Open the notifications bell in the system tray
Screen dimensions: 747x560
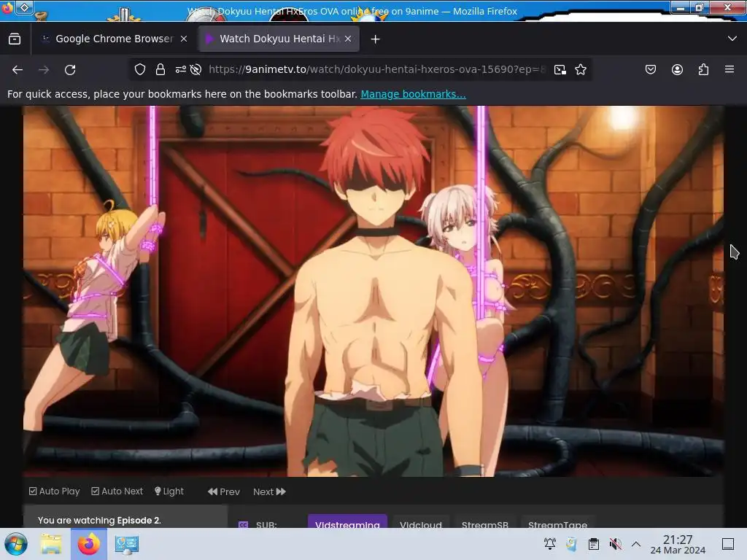(x=550, y=544)
